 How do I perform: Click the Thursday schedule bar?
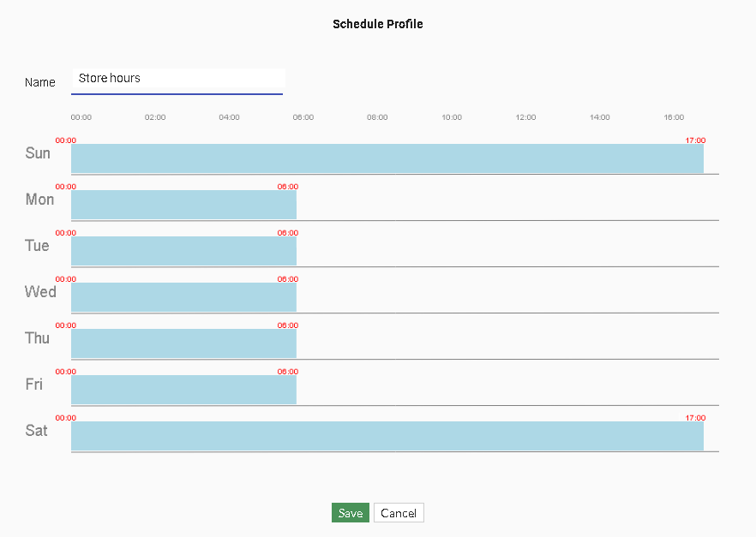(x=183, y=343)
